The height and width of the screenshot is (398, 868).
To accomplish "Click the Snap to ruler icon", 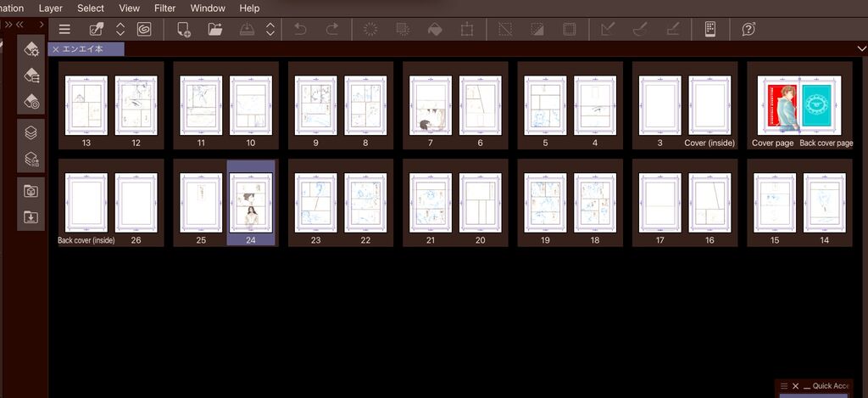I will click(x=608, y=30).
